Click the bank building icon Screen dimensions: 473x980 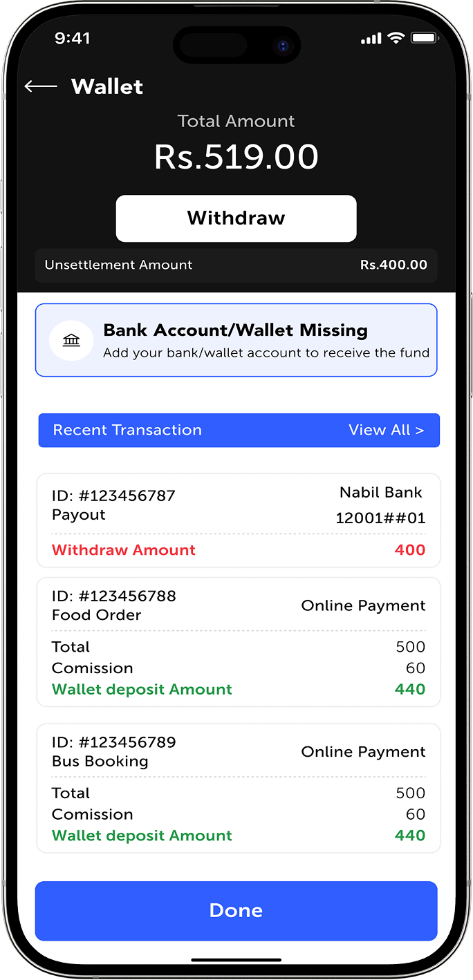(71, 341)
